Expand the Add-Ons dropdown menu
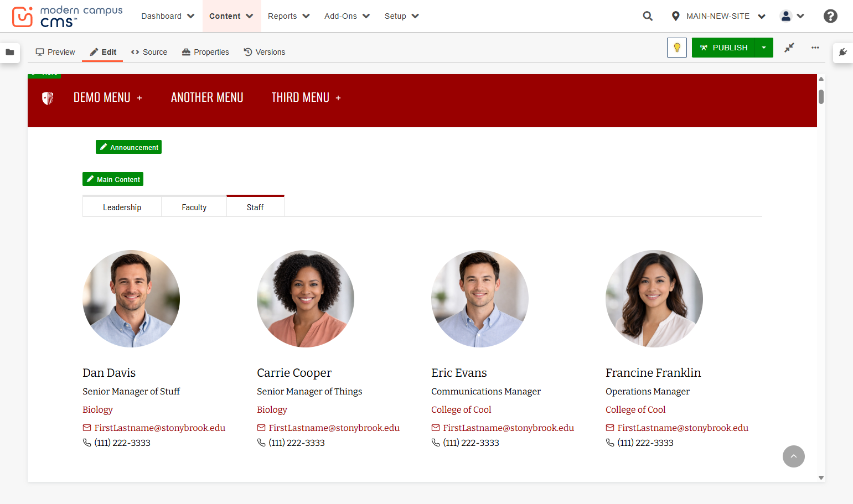Screen dimensions: 853x504 point(347,16)
